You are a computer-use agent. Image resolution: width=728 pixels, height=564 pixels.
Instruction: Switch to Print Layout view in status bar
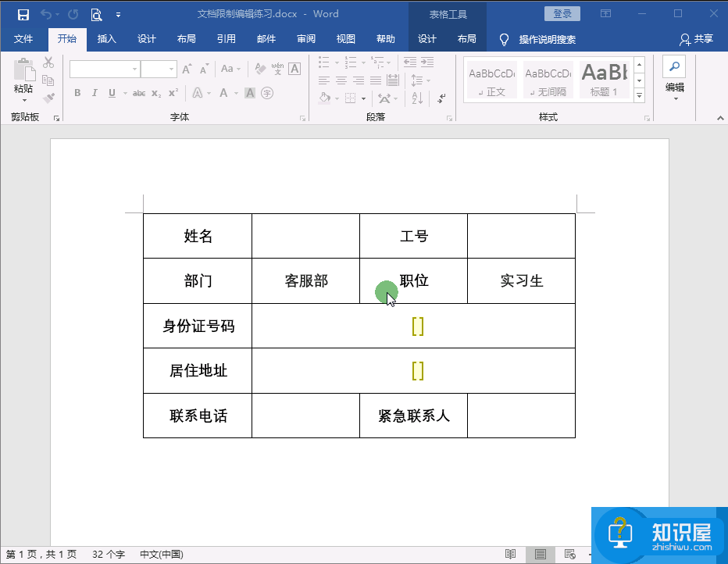[540, 555]
